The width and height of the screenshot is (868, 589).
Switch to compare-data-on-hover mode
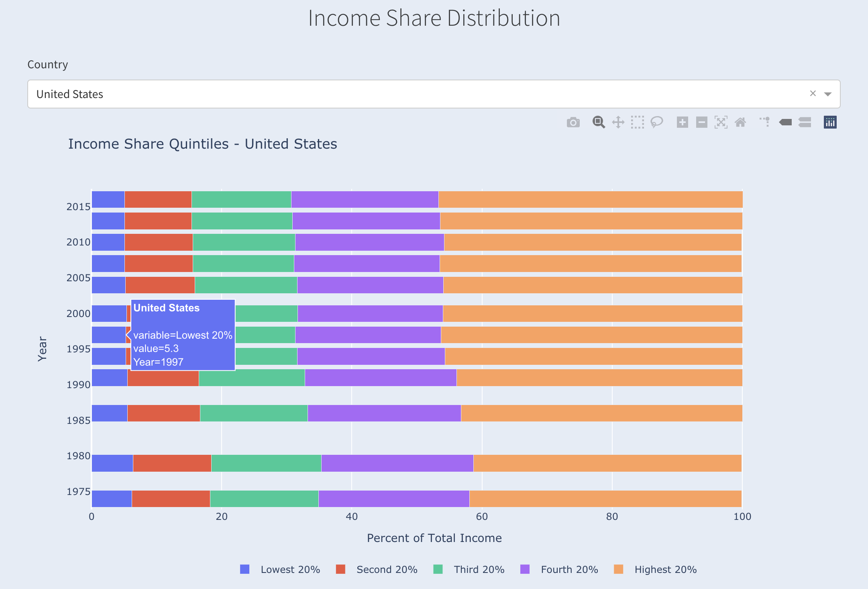pyautogui.click(x=805, y=122)
